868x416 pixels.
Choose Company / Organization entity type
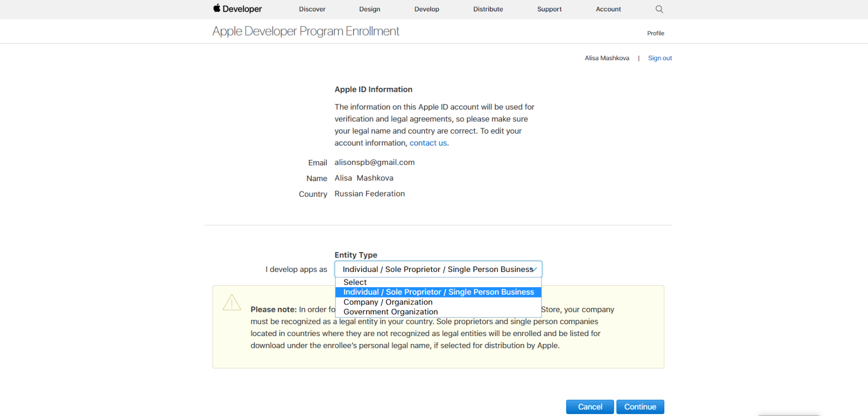click(388, 302)
